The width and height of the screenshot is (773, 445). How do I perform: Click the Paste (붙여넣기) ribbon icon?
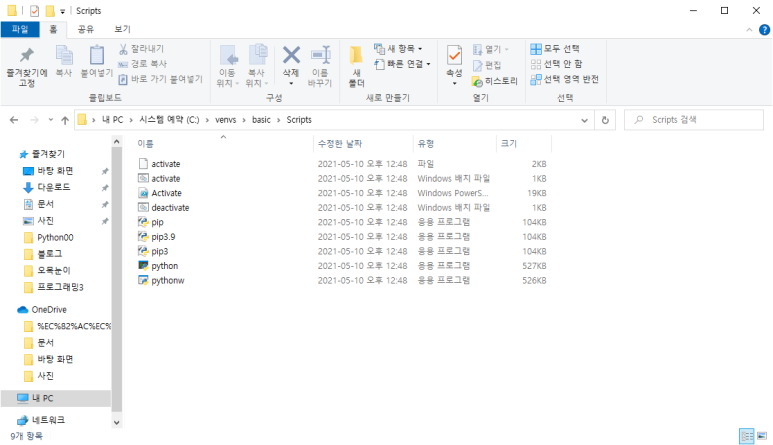97,55
